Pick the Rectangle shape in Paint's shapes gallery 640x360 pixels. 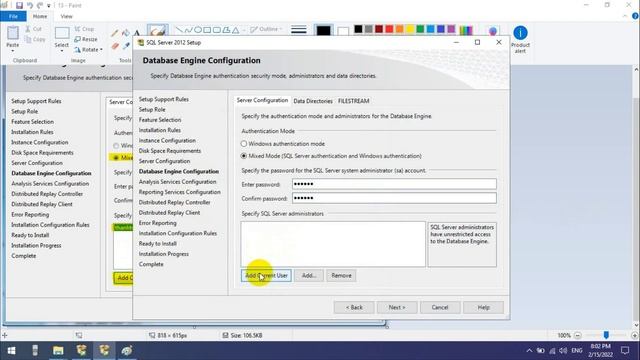tap(207, 29)
